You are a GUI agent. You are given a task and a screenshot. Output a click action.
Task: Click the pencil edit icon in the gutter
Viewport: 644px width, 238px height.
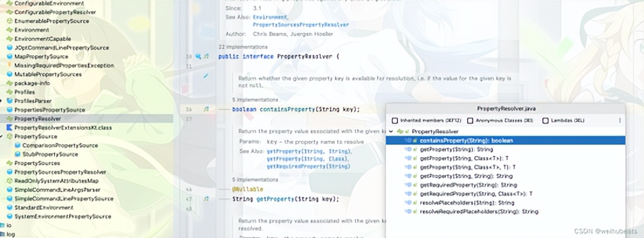(205, 76)
